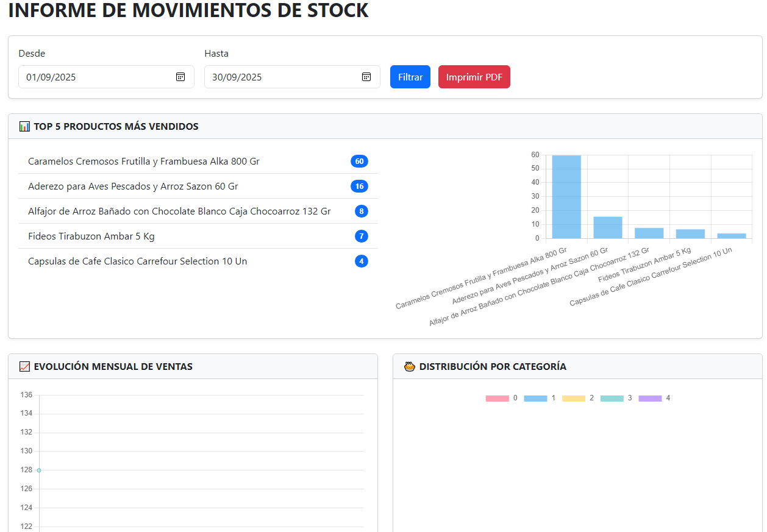Screen dimensions: 767x532
Task: Toggle category 3 teal legend swatch
Action: coord(612,399)
